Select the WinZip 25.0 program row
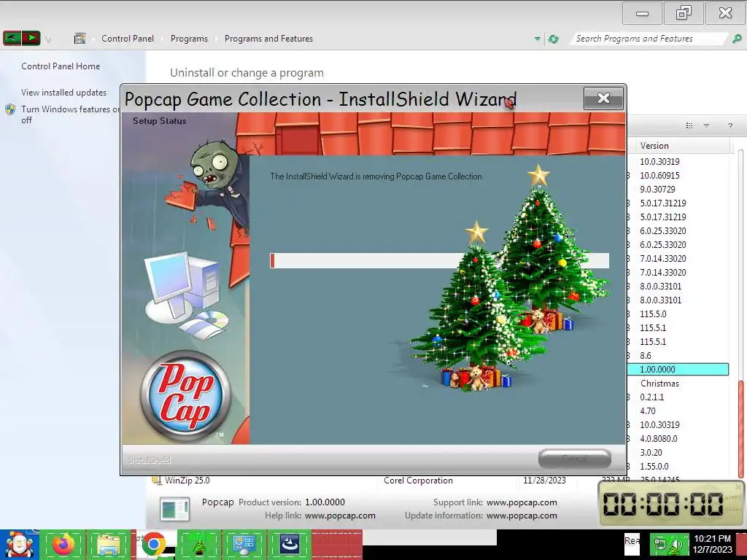The height and width of the screenshot is (560, 747). pyautogui.click(x=187, y=481)
